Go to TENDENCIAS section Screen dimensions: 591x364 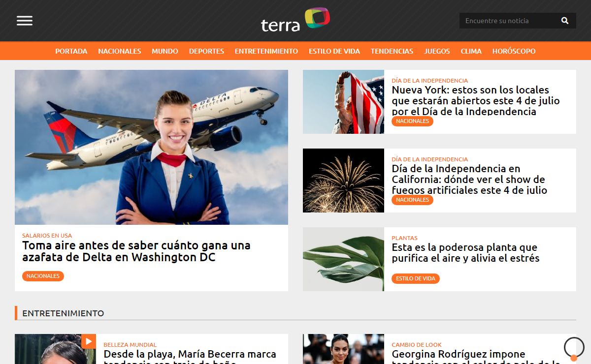coord(392,51)
